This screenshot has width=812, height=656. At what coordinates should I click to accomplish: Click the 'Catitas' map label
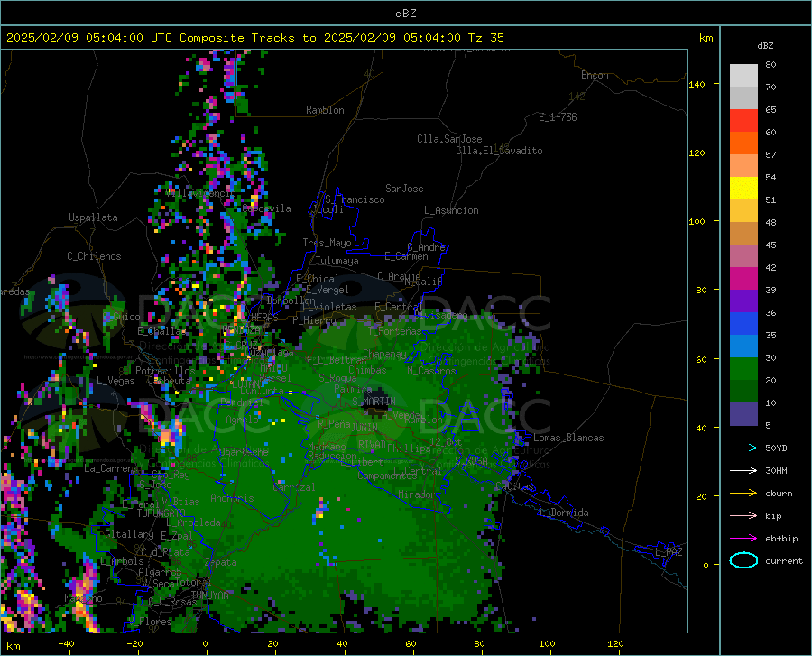(x=514, y=486)
